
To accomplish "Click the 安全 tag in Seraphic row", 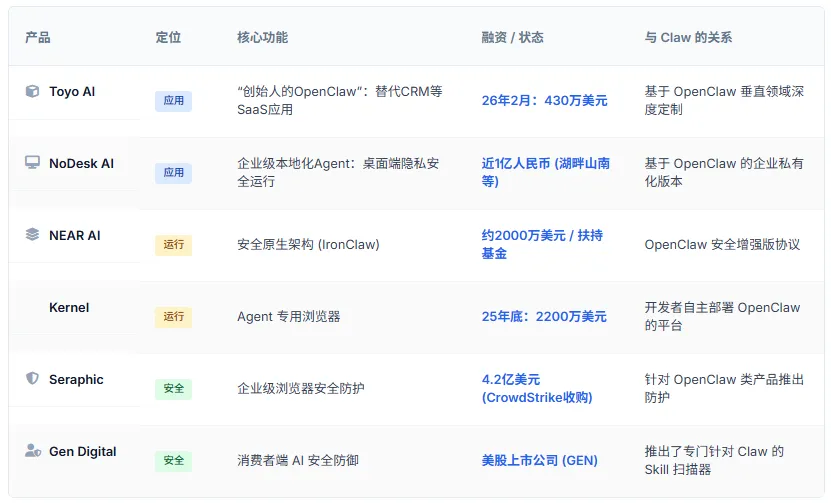I will tap(173, 389).
